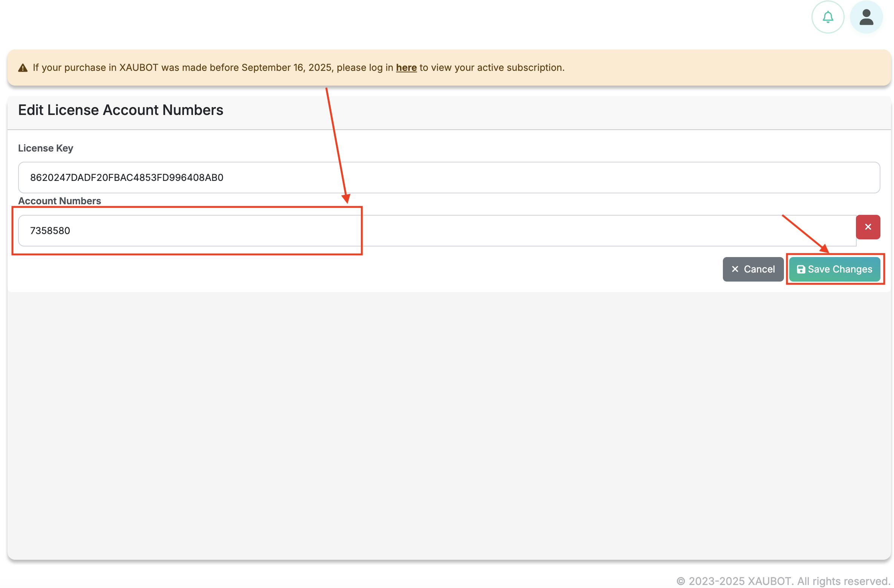Click the Edit License Account Numbers heading
Screen dimensions: 894x588
point(121,110)
